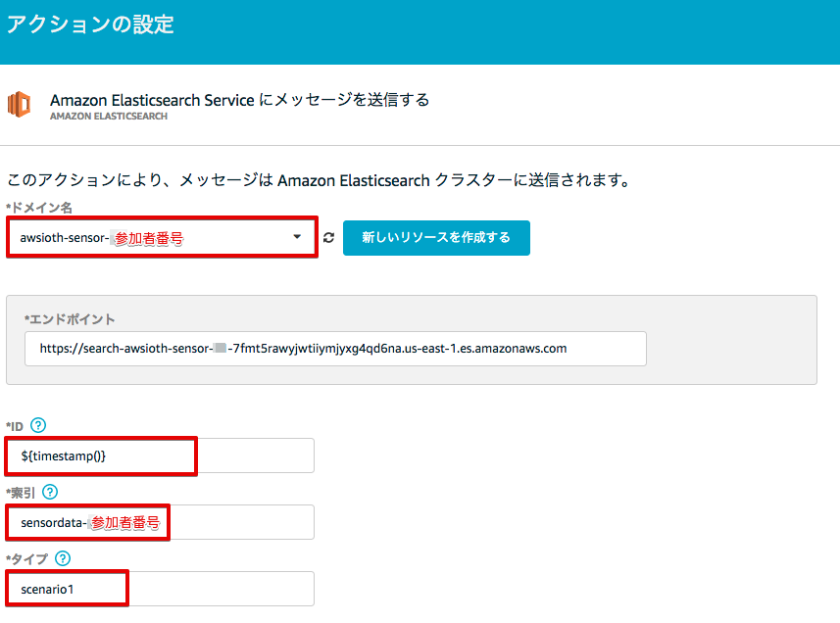840x623 pixels.
Task: Click the アクションの設定 header title
Action: click(x=90, y=24)
